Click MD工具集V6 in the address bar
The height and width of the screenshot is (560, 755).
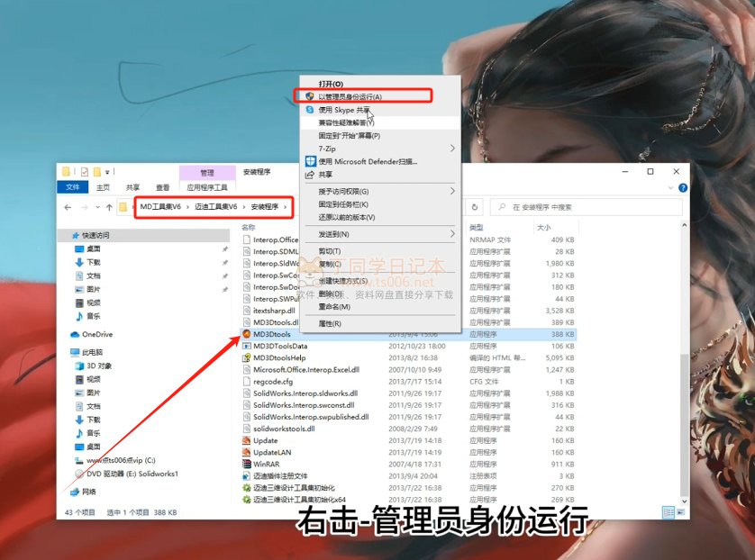[160, 207]
